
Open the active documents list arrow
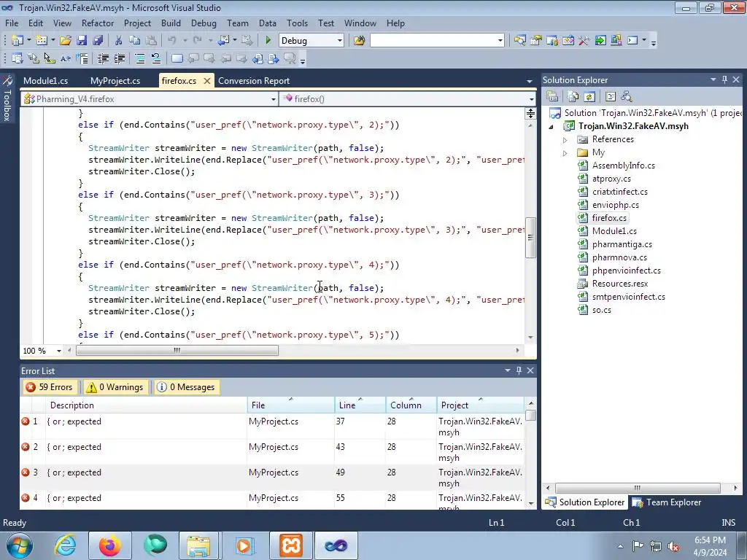530,82
